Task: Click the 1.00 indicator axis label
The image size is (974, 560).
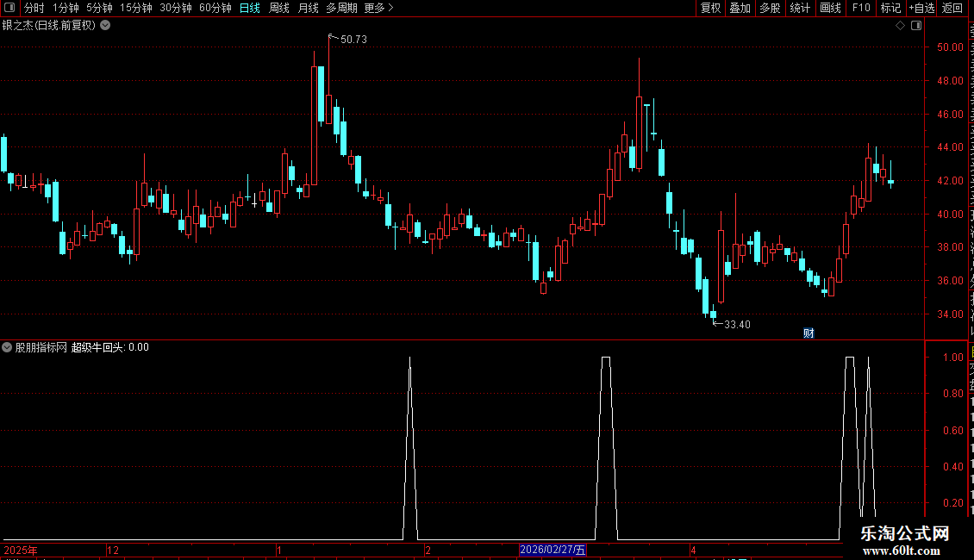Action: (953, 357)
